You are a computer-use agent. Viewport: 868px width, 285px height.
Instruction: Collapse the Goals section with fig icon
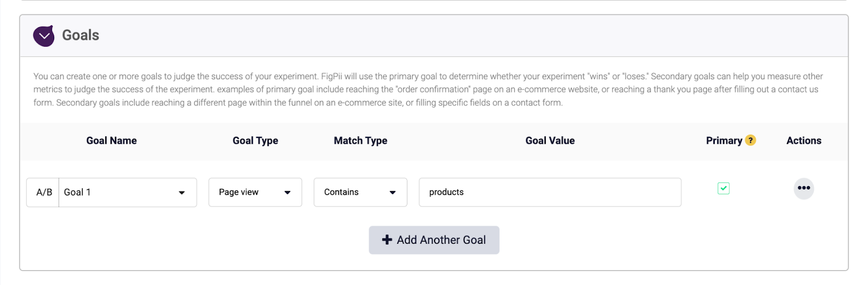pyautogui.click(x=43, y=36)
